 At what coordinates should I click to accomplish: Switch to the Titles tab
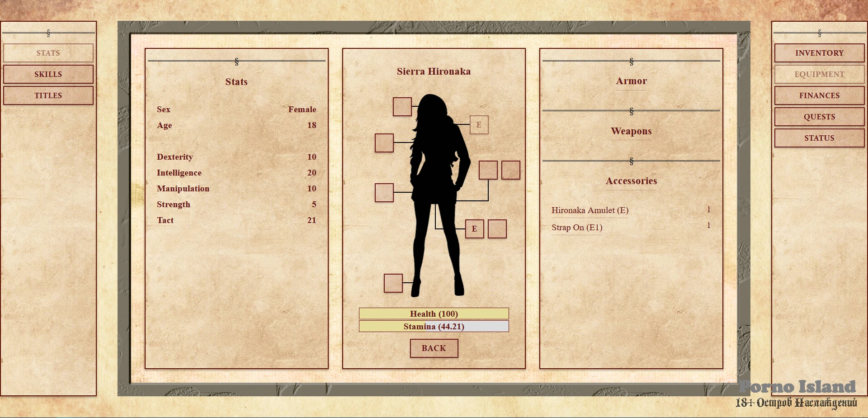[48, 95]
